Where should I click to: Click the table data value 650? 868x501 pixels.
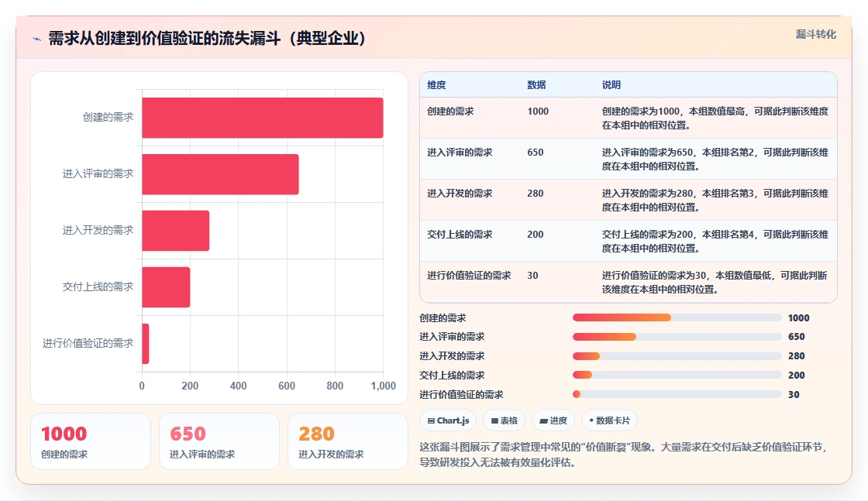536,152
